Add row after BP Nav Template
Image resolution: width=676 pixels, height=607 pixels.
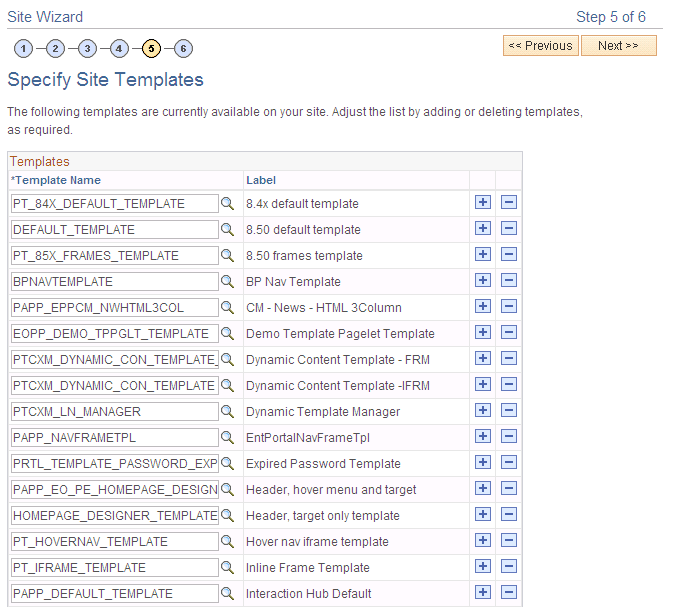[483, 280]
